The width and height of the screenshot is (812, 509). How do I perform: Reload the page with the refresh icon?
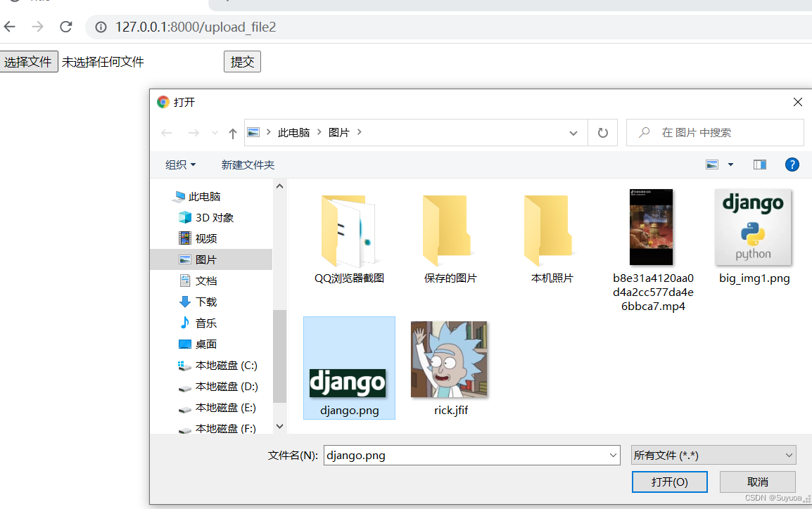coord(65,27)
